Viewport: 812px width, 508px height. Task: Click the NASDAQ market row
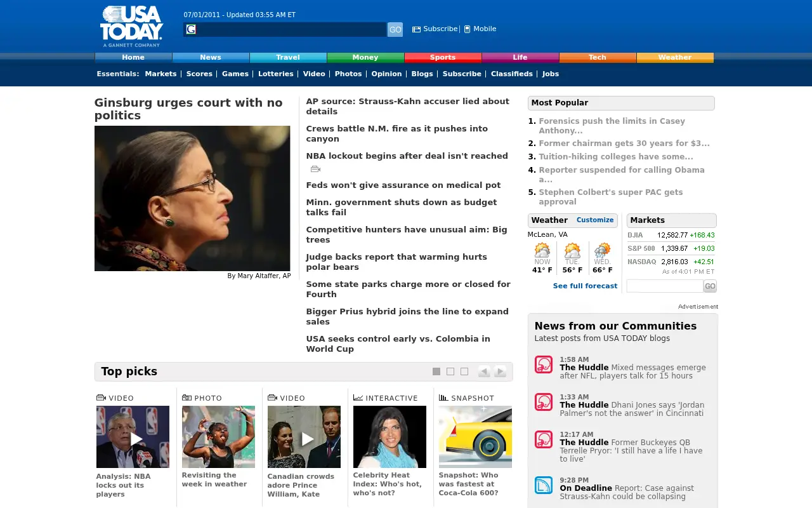coord(671,262)
